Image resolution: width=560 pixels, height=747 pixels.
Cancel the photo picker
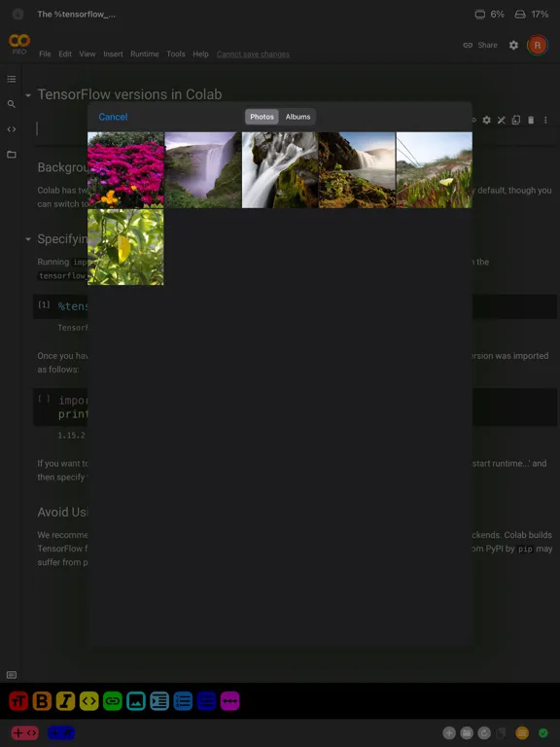tap(113, 117)
